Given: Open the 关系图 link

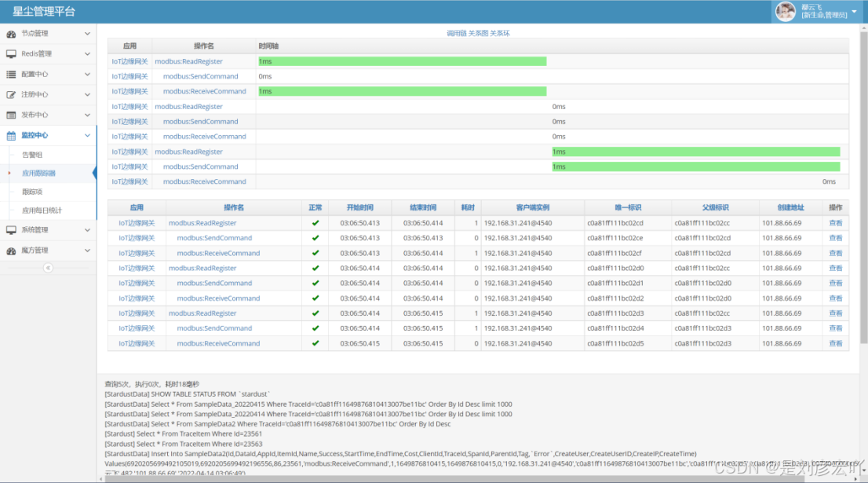Looking at the screenshot, I should pyautogui.click(x=478, y=33).
